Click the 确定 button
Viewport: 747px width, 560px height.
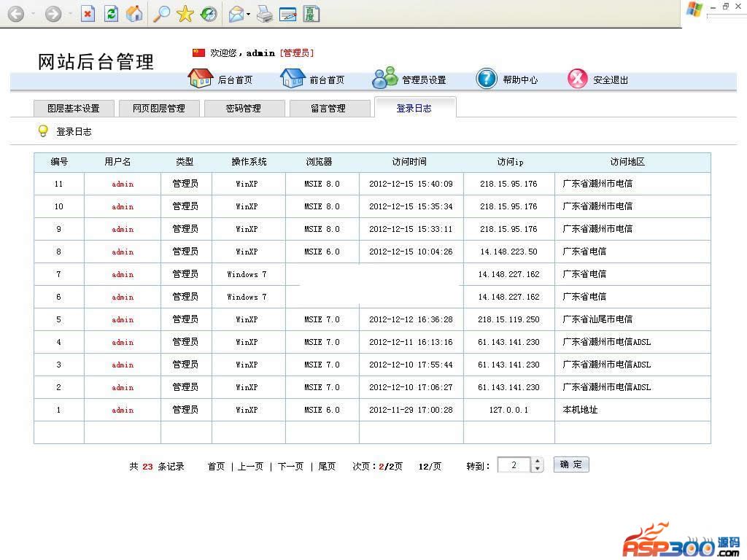coord(571,464)
